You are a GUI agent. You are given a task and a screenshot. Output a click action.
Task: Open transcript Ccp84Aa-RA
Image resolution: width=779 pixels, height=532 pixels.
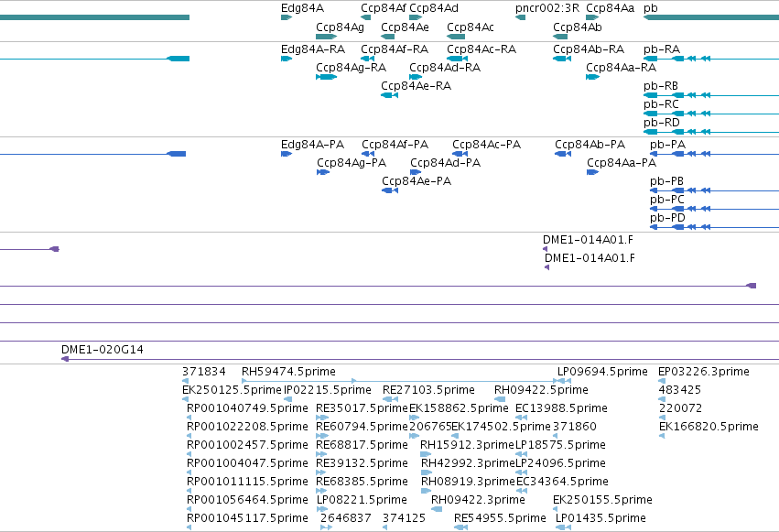[x=621, y=68]
